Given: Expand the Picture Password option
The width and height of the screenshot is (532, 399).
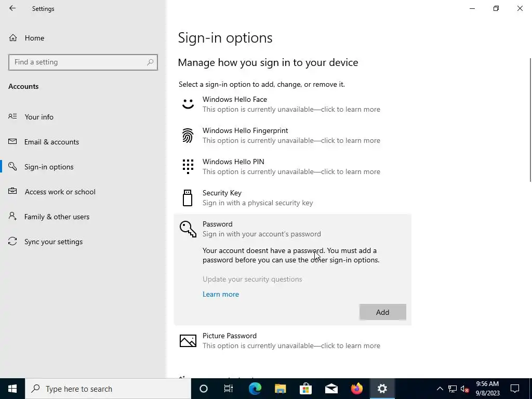Looking at the screenshot, I should point(292,341).
